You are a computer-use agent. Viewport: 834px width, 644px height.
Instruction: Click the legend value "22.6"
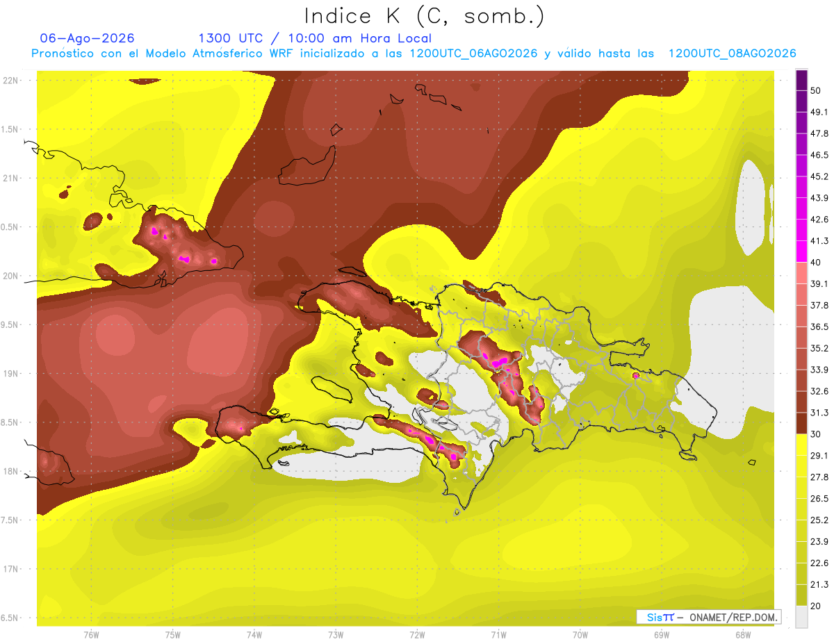click(819, 563)
